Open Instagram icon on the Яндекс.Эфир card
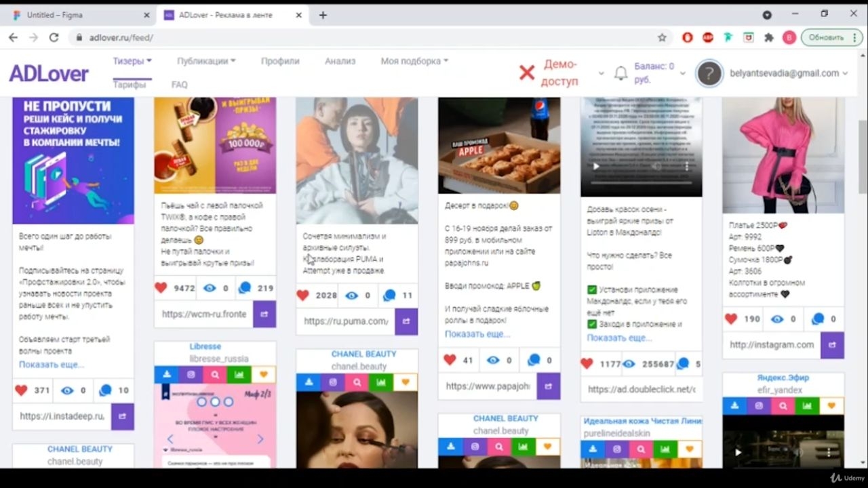The width and height of the screenshot is (868, 488). (759, 406)
